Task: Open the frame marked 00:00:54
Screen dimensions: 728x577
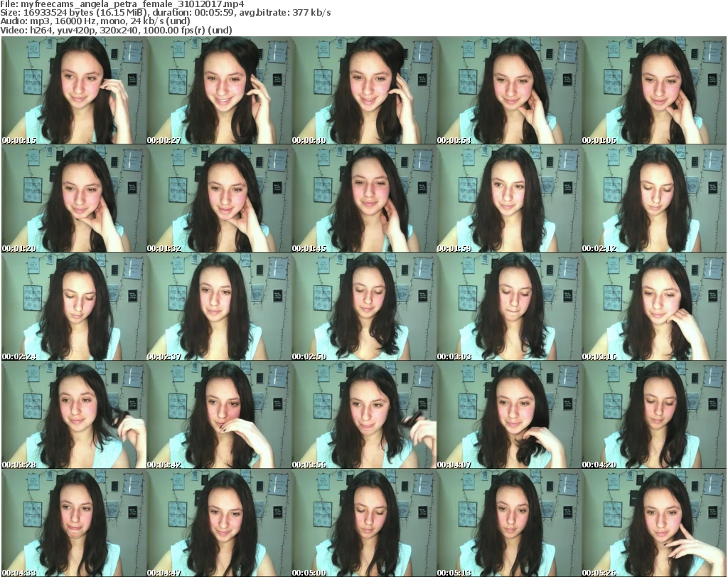Action: 509,90
